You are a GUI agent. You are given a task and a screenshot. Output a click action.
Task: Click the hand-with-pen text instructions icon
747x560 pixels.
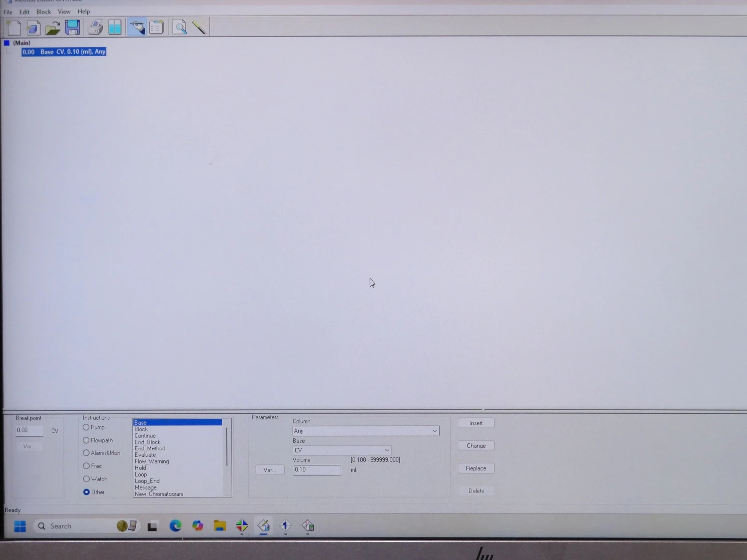tap(137, 28)
